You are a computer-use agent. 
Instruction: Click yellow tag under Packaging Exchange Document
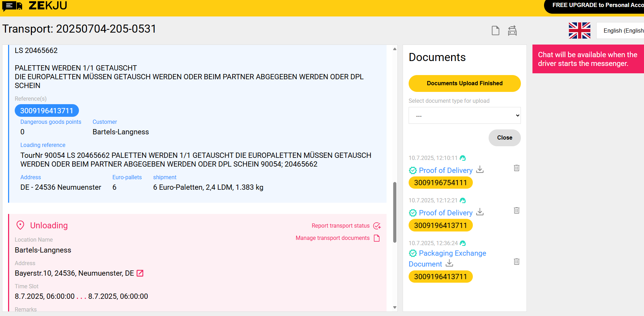(441, 277)
